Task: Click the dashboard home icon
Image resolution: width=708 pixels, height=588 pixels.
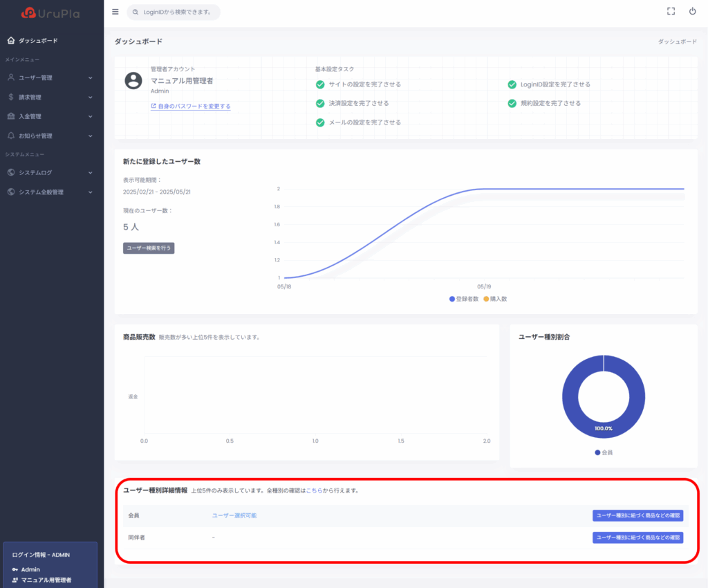Action: pos(11,40)
